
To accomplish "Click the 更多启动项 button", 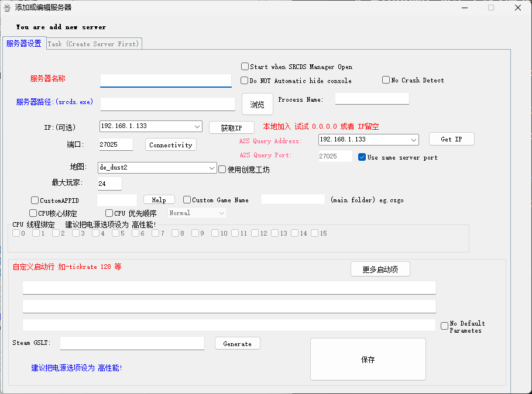I will 380,269.
